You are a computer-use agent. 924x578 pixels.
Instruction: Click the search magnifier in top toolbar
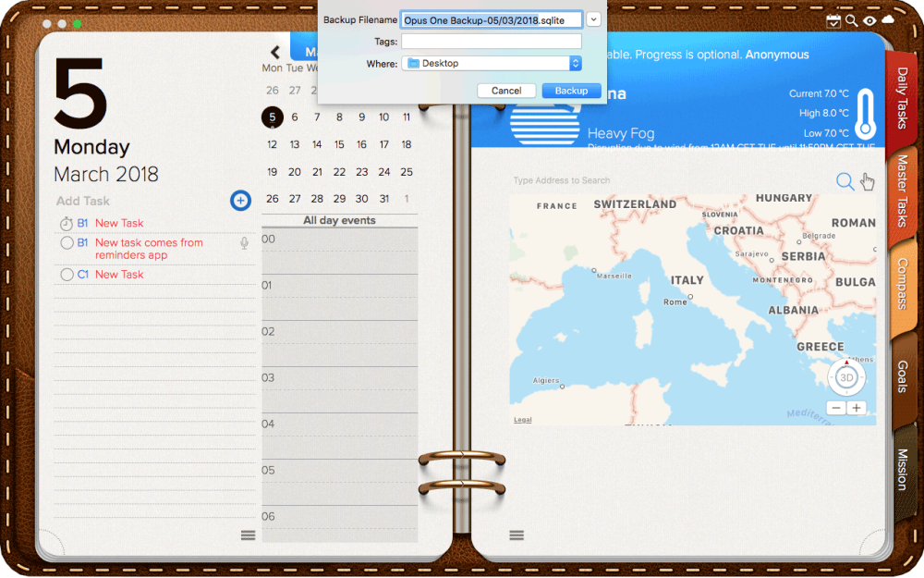pyautogui.click(x=852, y=20)
